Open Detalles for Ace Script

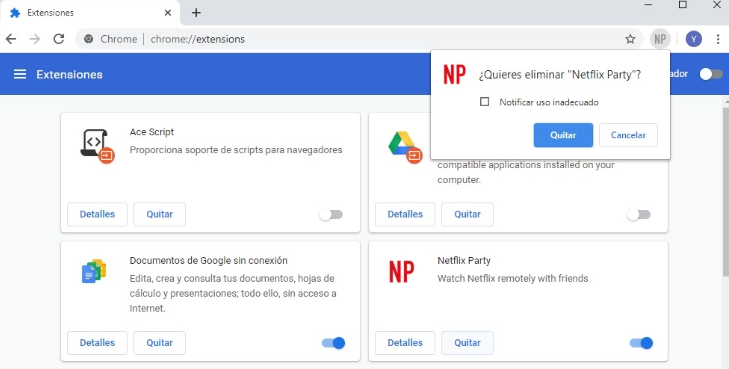(x=97, y=214)
